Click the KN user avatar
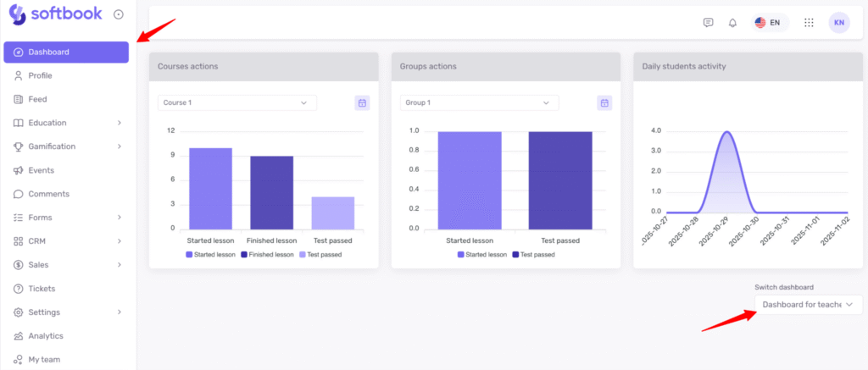Screen dimensions: 868x370 point(838,23)
